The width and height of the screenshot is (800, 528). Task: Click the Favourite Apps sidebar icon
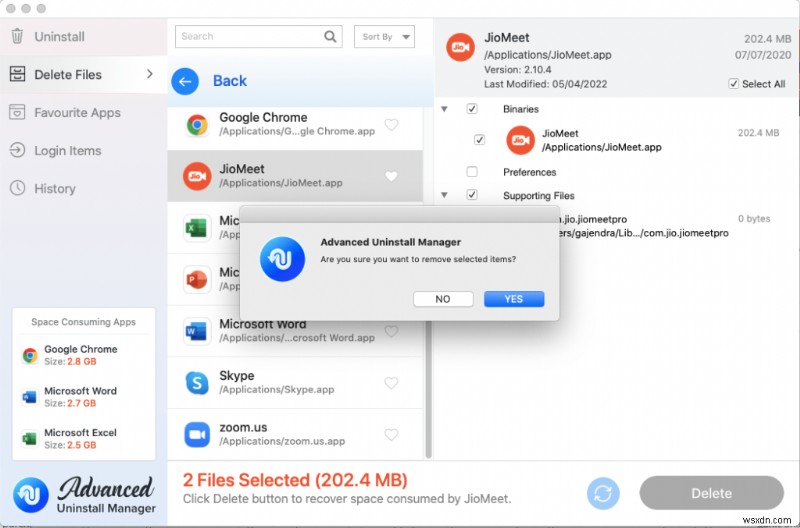(17, 112)
